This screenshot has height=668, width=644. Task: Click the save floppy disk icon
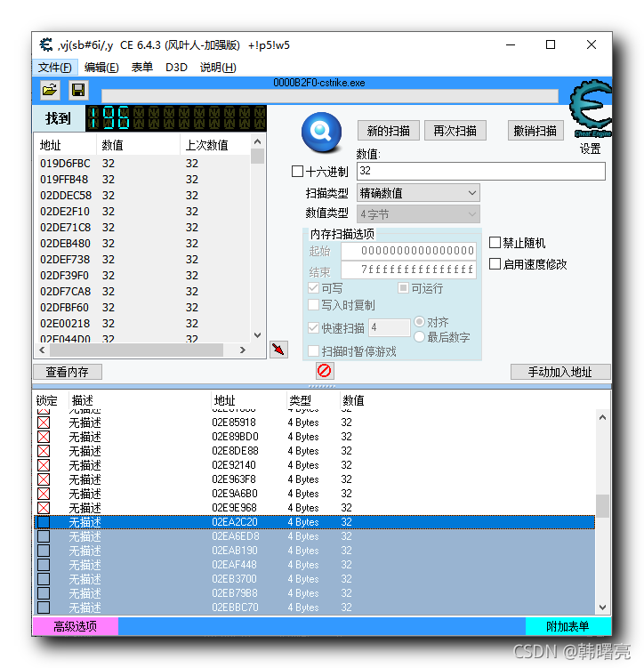pyautogui.click(x=78, y=90)
